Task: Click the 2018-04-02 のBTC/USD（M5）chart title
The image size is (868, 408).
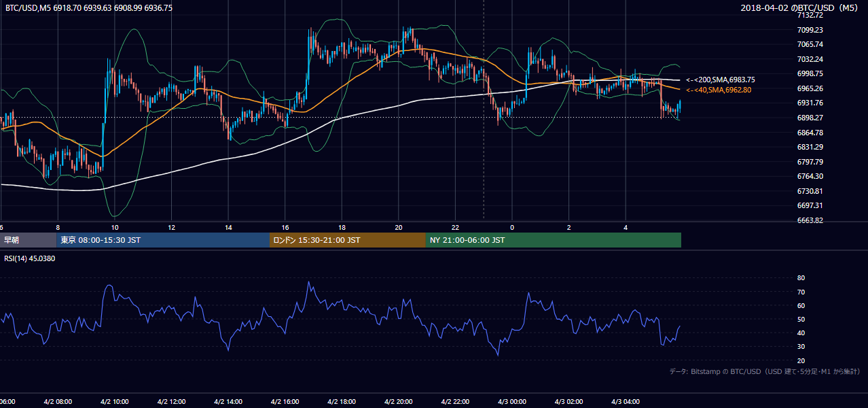Action: tap(801, 7)
